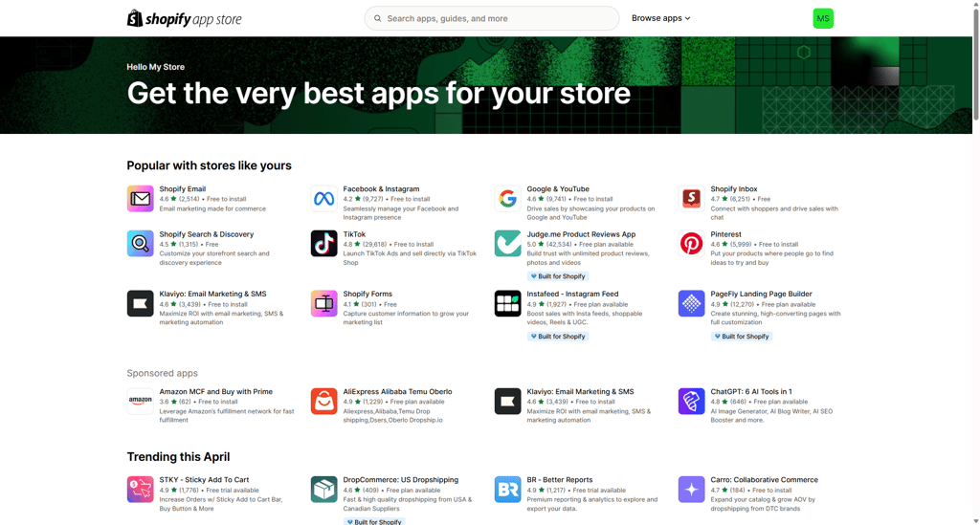Click the Shopify Inbox icon
The height and width of the screenshot is (525, 980).
[691, 199]
